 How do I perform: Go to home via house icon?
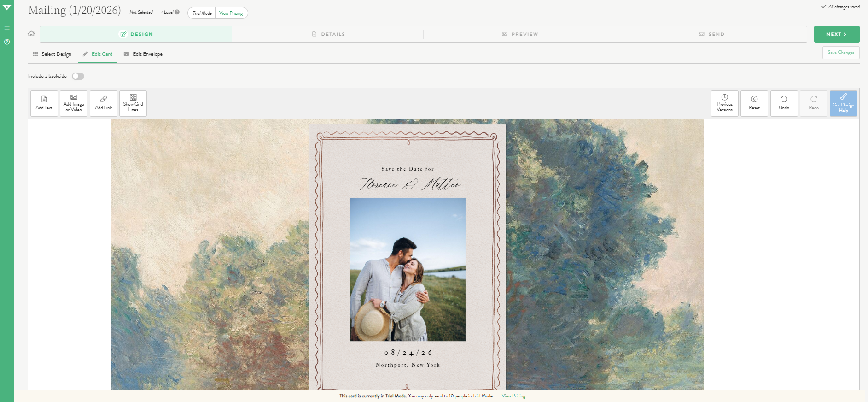[31, 34]
